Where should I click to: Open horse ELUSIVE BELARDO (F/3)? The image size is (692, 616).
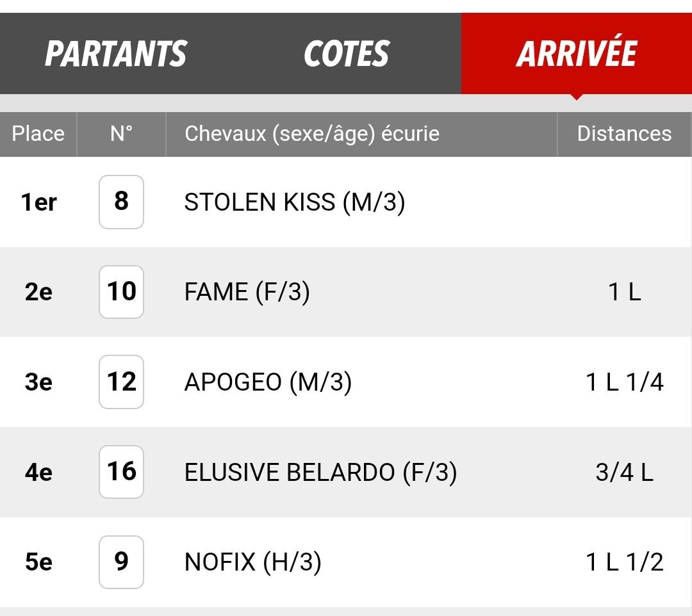320,473
